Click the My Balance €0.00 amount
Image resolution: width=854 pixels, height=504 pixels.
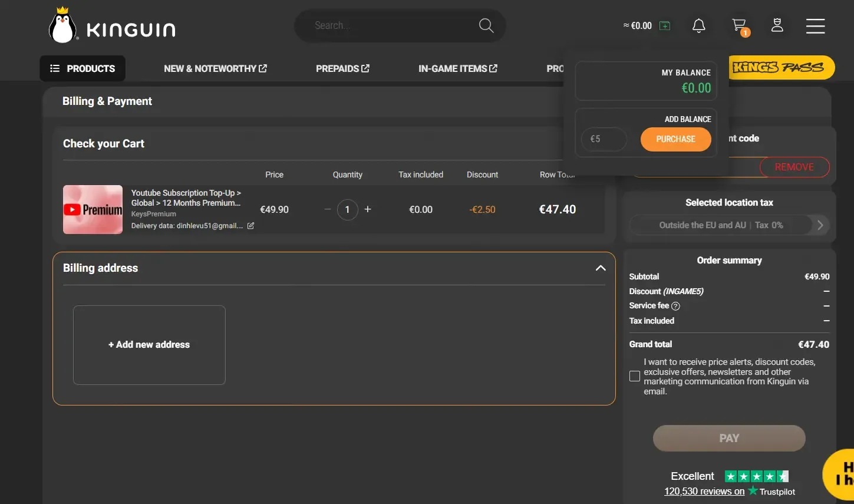696,88
